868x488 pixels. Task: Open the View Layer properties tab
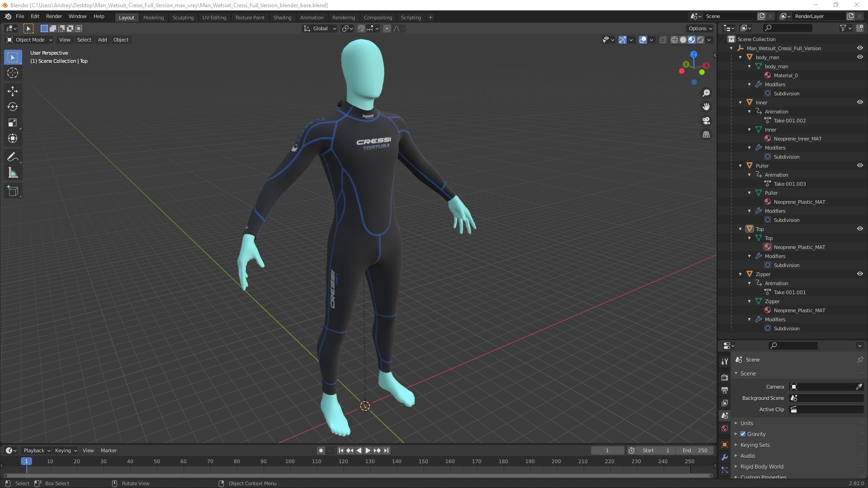click(725, 403)
